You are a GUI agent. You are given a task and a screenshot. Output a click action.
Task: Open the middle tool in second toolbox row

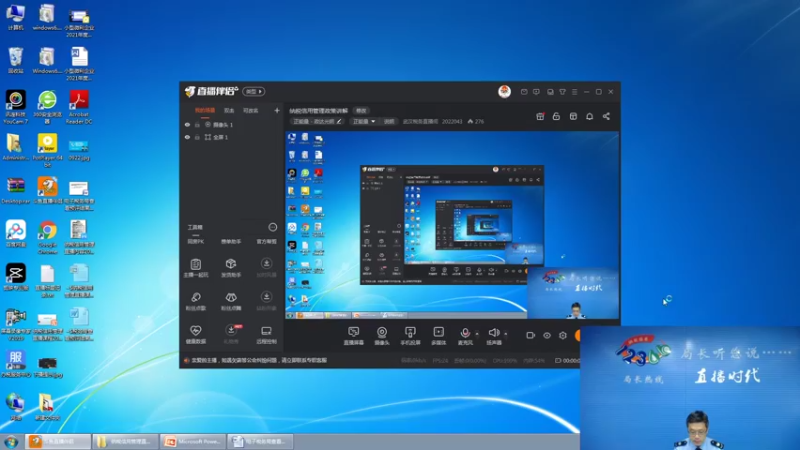[231, 301]
